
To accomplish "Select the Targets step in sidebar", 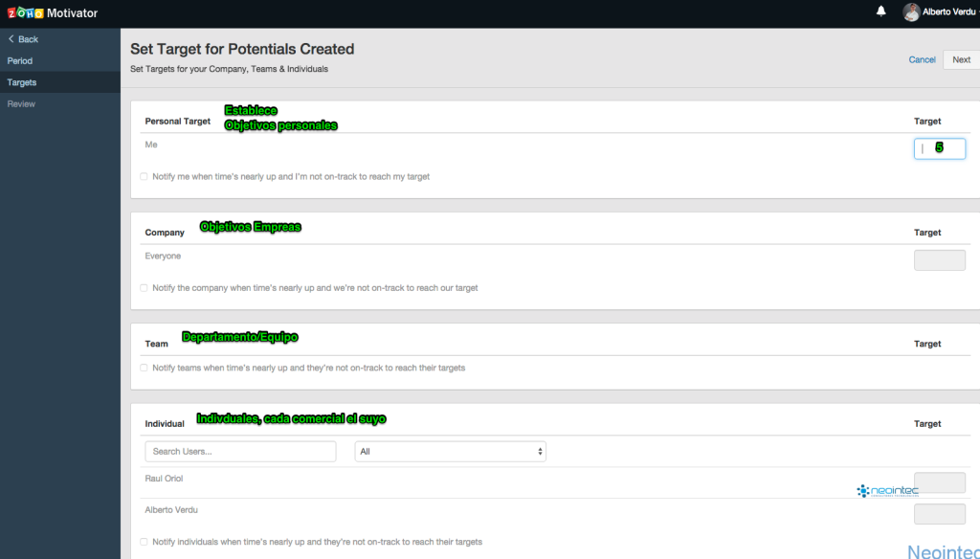I will (x=22, y=82).
